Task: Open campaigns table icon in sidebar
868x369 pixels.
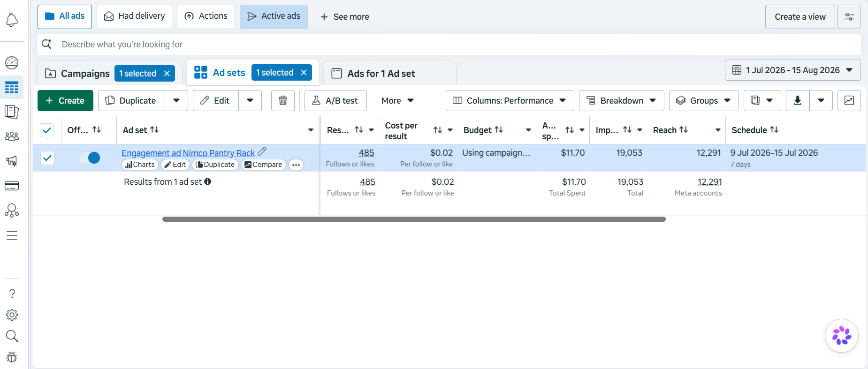Action: [x=12, y=87]
